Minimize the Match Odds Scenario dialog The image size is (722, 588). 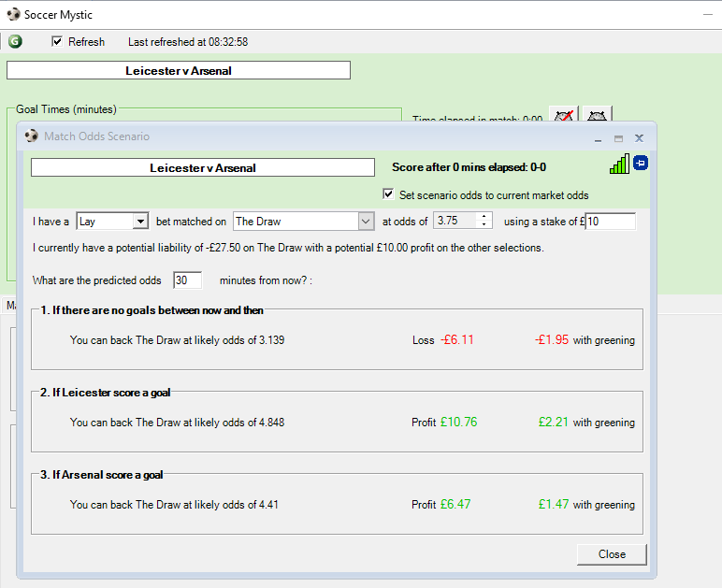pyautogui.click(x=599, y=137)
